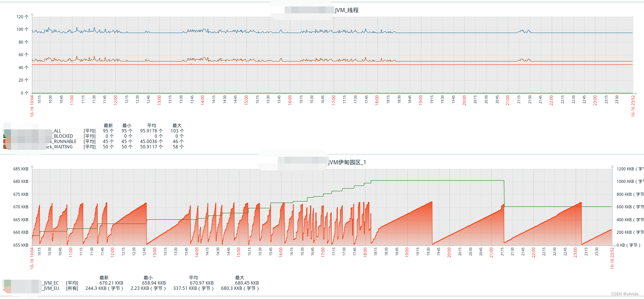644x299 pixels.
Task: Click the 680.45 KKB maximum value
Action: (x=247, y=283)
